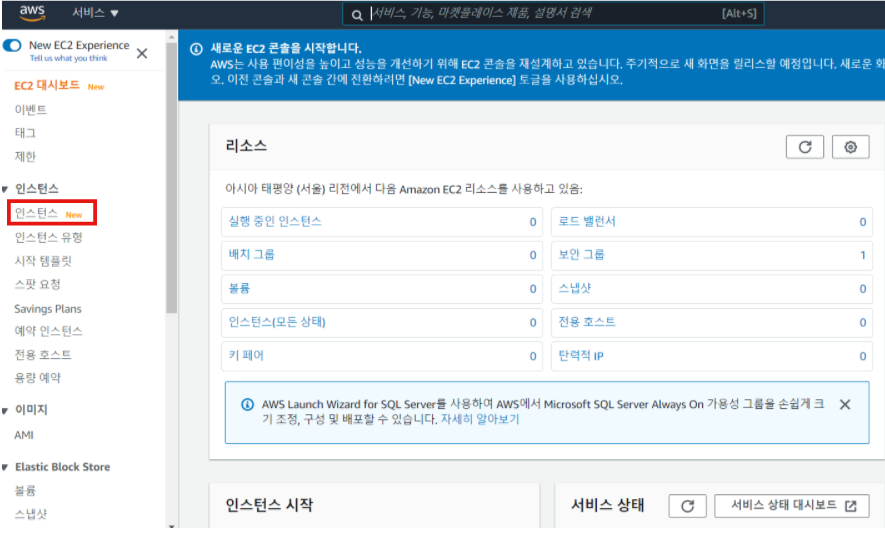Click the search magnifier icon
The width and height of the screenshot is (885, 543).
click(357, 15)
